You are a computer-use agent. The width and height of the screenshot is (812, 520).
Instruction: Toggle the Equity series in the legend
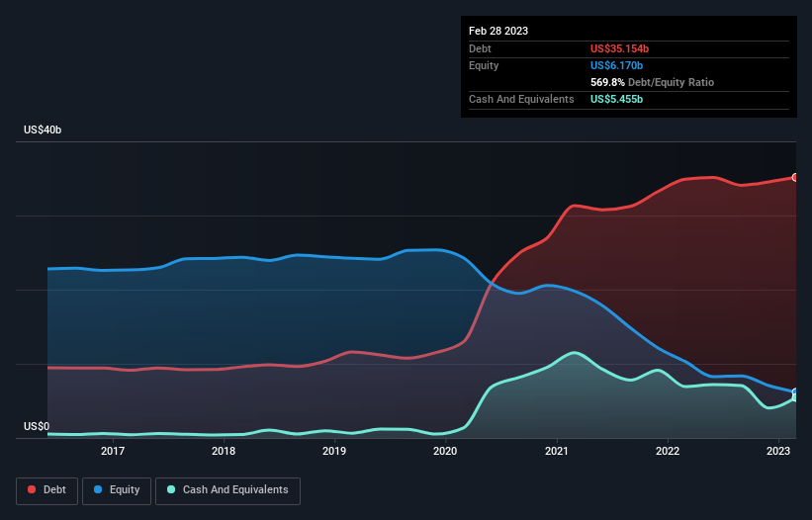click(117, 490)
